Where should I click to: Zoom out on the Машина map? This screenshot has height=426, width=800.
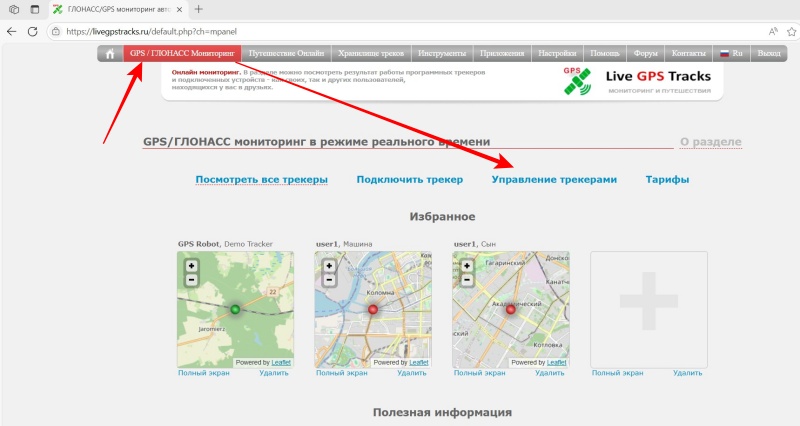tap(329, 280)
